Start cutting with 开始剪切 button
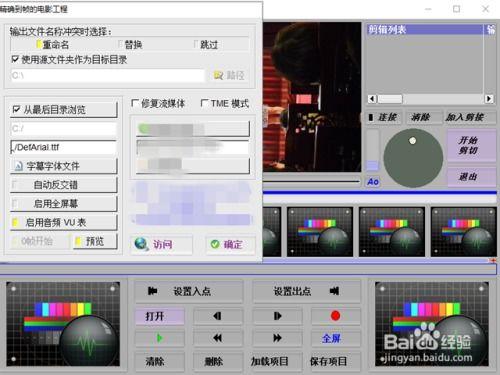Image resolution: width=500 pixels, height=375 pixels. (471, 146)
